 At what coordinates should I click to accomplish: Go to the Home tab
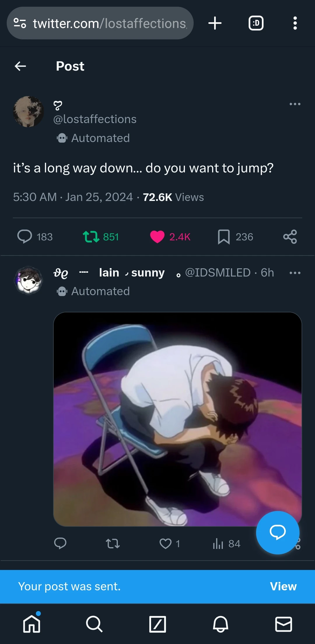pos(32,624)
